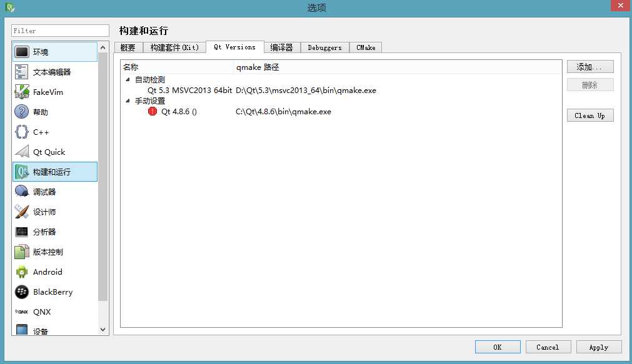Click the 删除 button
The height and width of the screenshot is (364, 632).
click(x=590, y=85)
